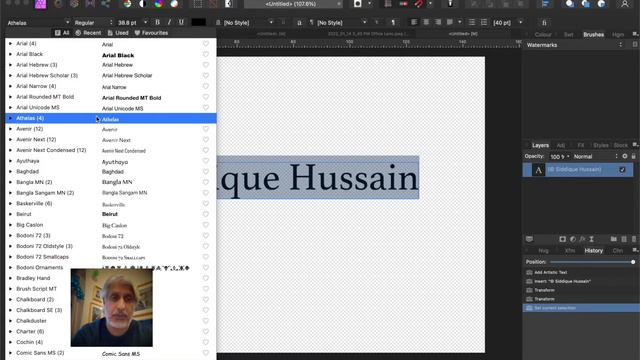640x360 pixels.
Task: Click the Align Centre text icon
Action: (426, 22)
